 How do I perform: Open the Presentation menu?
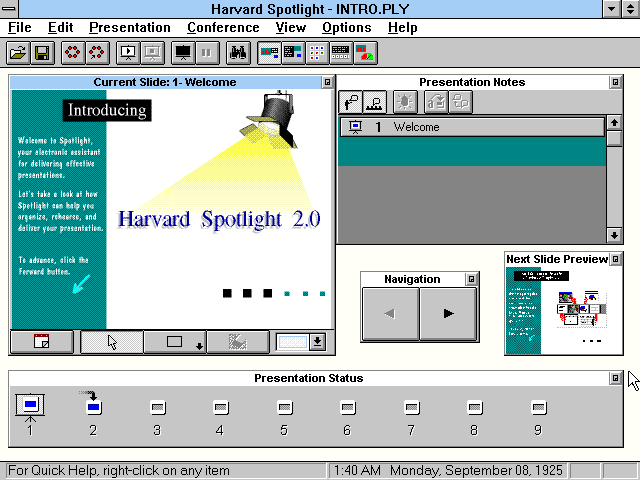click(x=130, y=28)
